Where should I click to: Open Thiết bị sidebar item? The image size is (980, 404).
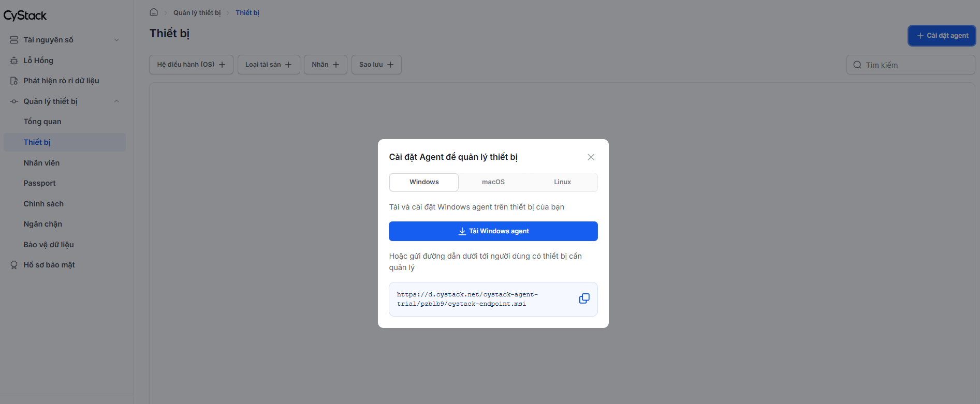[x=65, y=142]
